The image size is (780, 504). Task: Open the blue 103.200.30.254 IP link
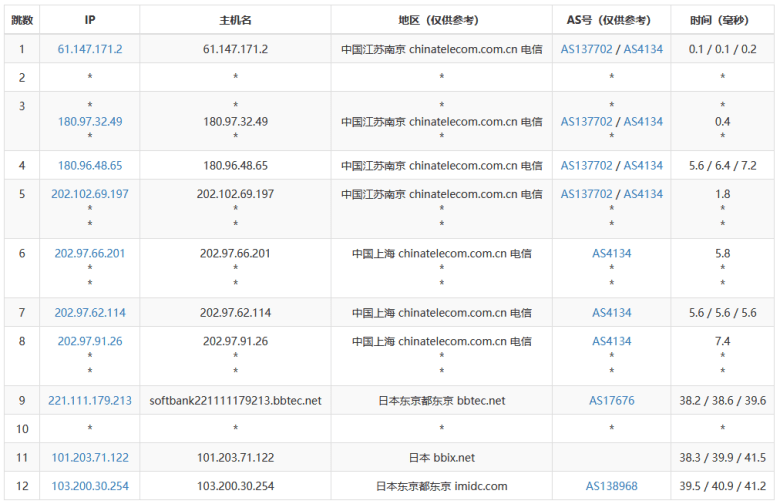[x=90, y=486]
